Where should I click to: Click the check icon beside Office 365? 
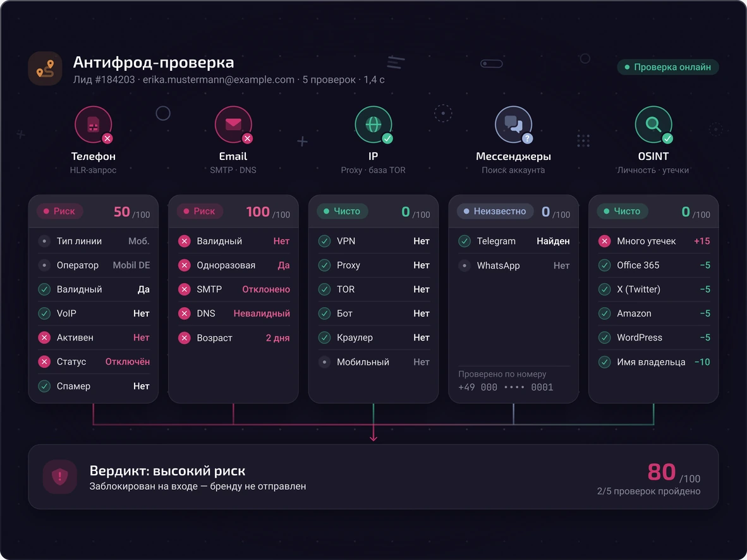coord(605,265)
